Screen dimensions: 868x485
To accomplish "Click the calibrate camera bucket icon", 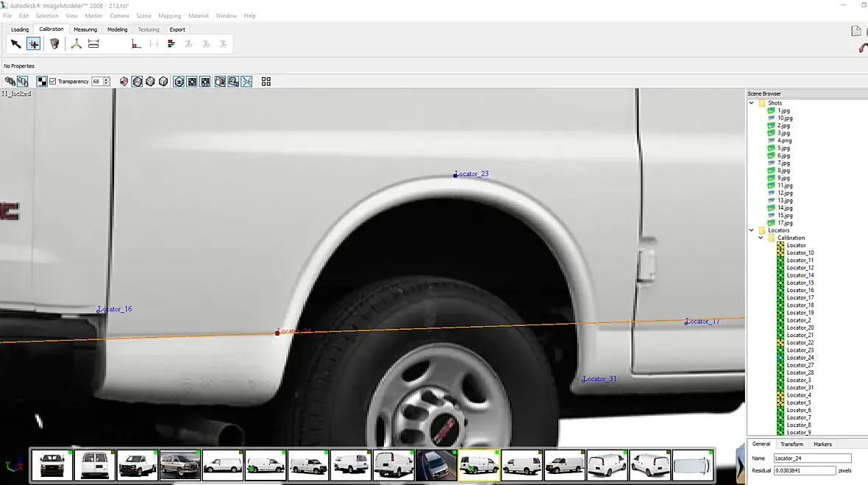I will tap(54, 43).
